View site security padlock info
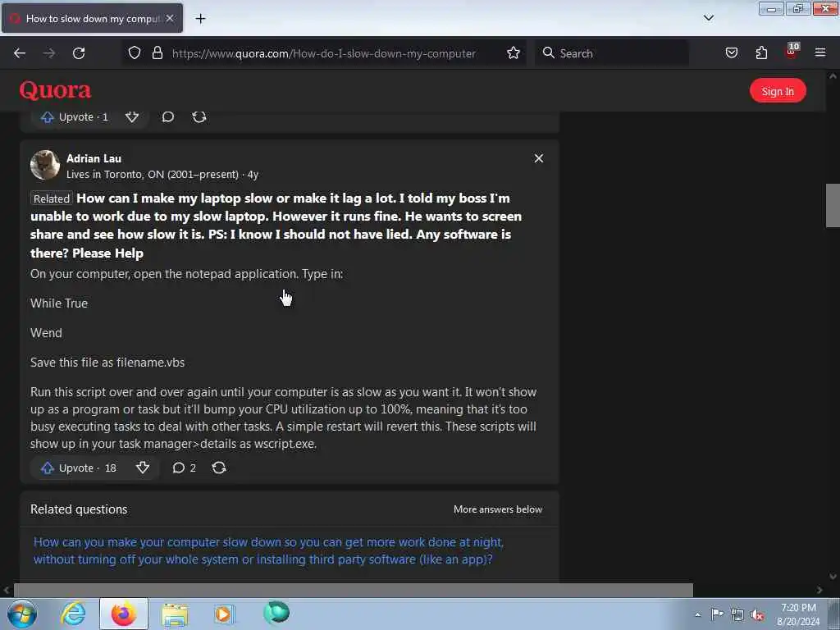The image size is (840, 630). pyautogui.click(x=157, y=53)
